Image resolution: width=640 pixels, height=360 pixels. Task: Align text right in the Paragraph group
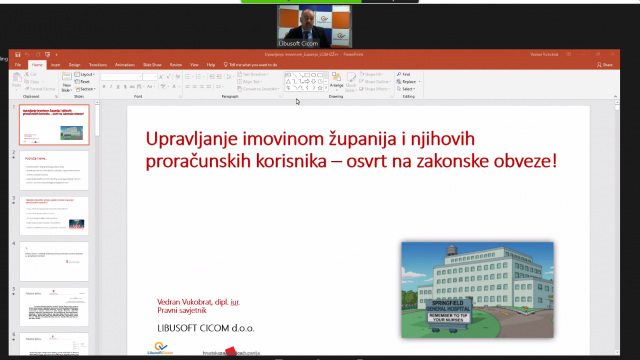point(202,87)
